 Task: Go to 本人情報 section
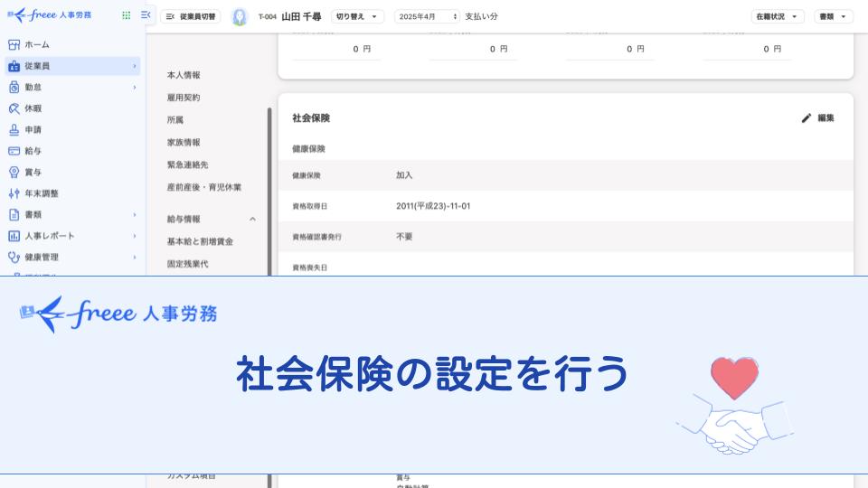184,75
